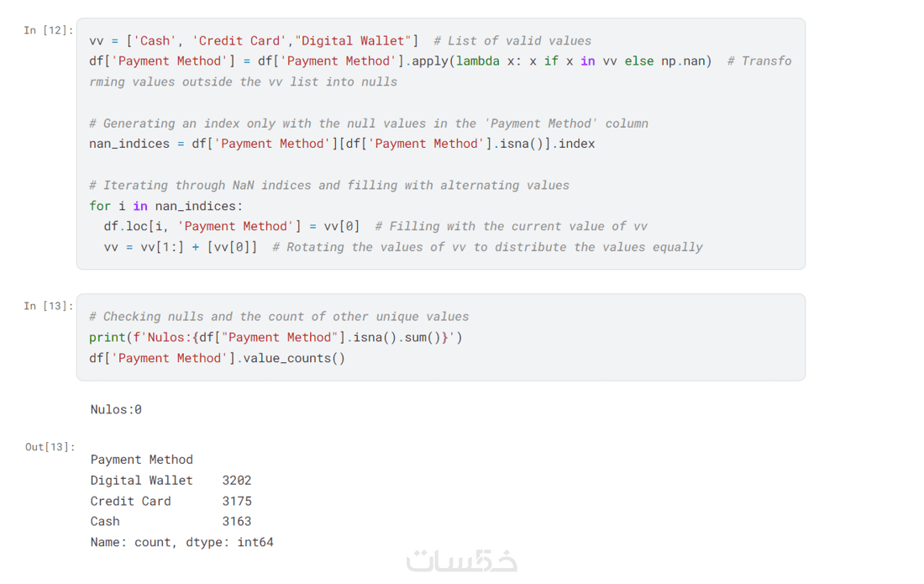Click the print Nulos statement line

(276, 337)
